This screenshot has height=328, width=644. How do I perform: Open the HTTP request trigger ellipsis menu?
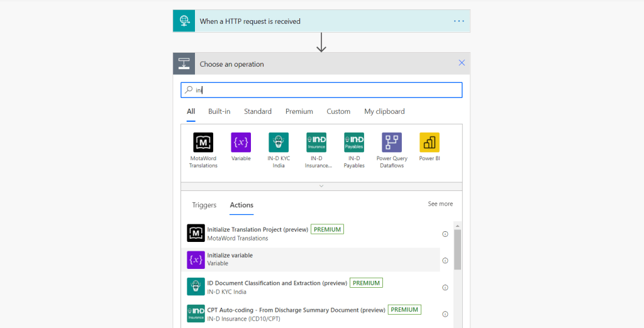click(x=459, y=21)
